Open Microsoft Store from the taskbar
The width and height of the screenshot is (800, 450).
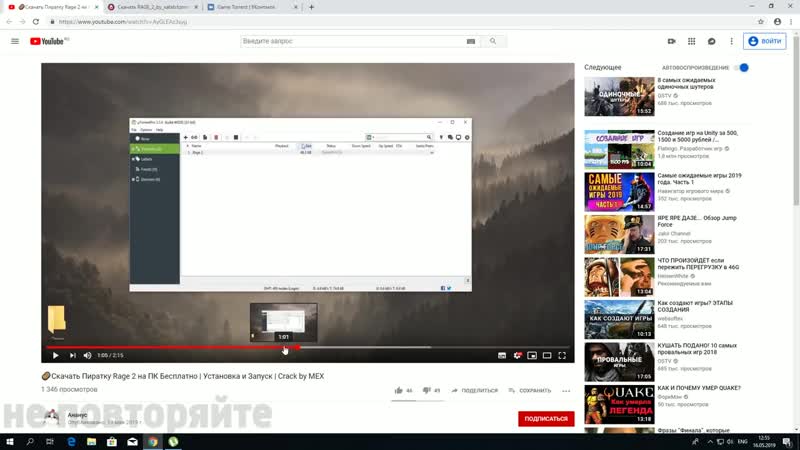(x=112, y=442)
